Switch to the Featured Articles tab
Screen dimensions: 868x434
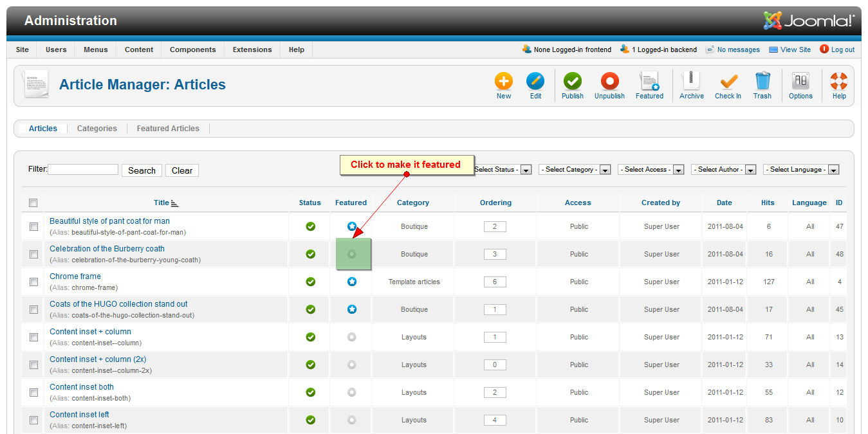(168, 129)
